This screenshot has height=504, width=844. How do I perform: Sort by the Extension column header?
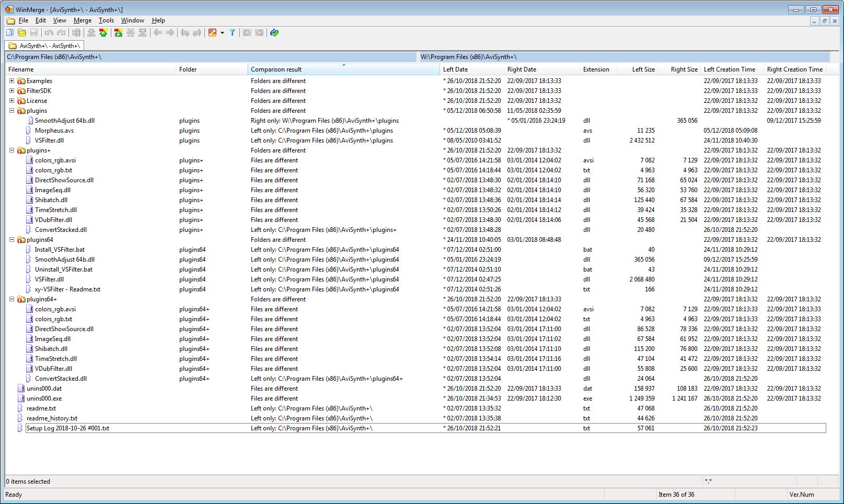(x=598, y=69)
